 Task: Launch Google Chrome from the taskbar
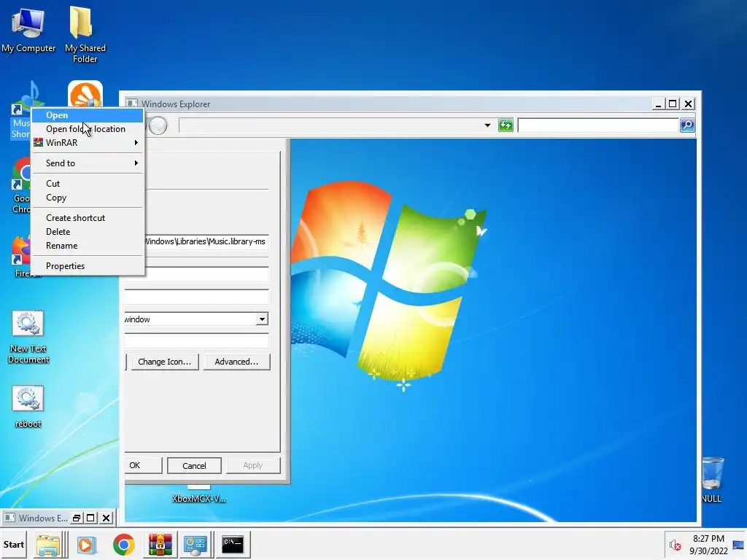124,545
